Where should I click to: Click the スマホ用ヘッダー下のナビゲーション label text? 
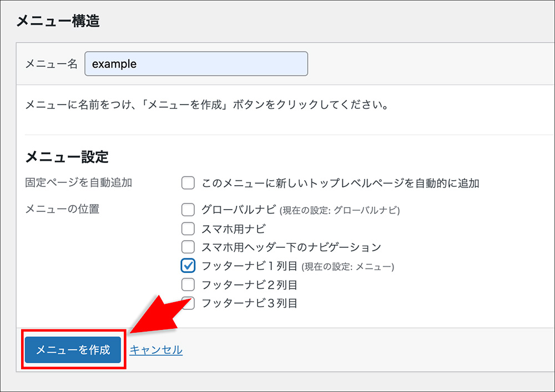point(291,247)
